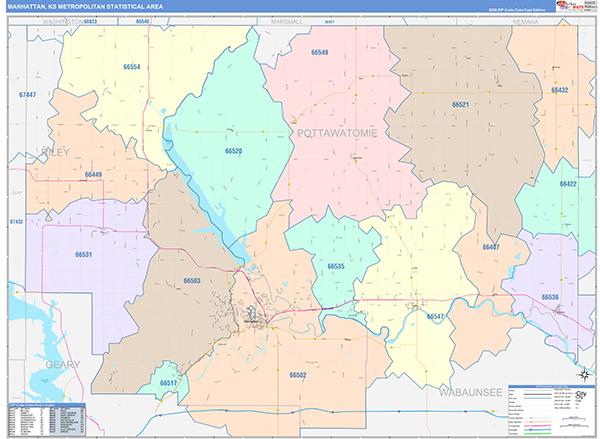Click the MARSHALL county label
Screen dimensions: 600x439
click(x=287, y=22)
